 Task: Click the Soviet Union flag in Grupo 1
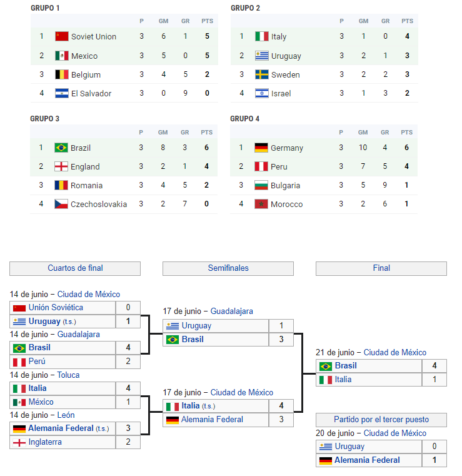click(x=61, y=36)
